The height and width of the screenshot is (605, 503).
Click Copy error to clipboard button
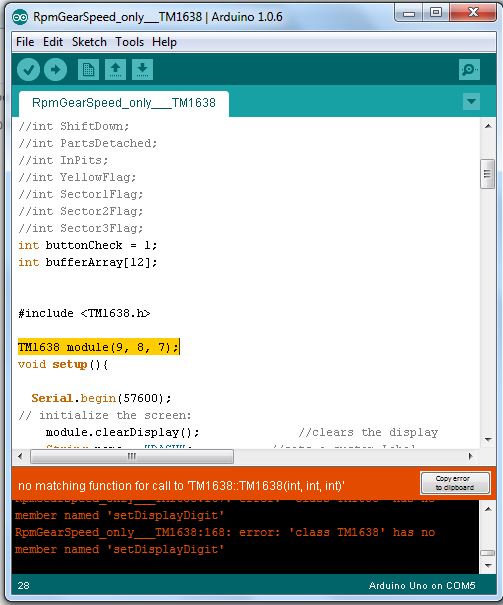pyautogui.click(x=455, y=483)
